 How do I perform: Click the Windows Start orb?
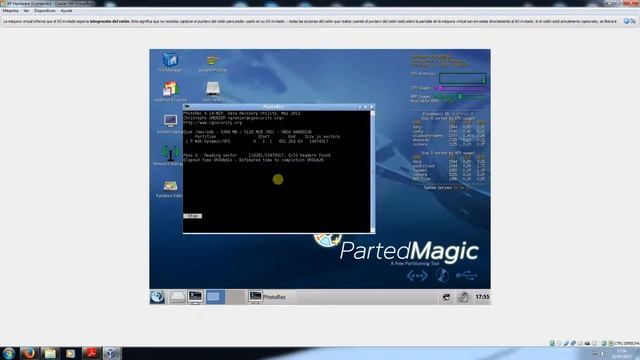9,353
